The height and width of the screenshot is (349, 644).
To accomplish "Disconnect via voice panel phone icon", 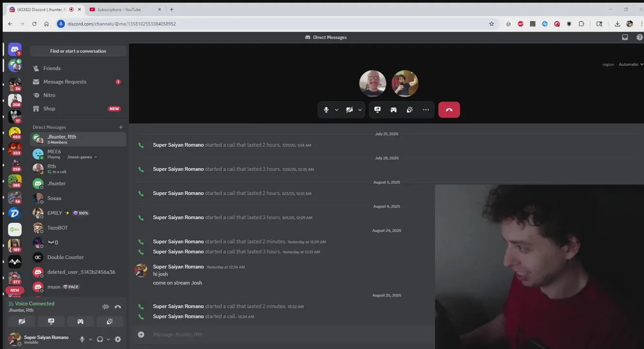I will [118, 307].
